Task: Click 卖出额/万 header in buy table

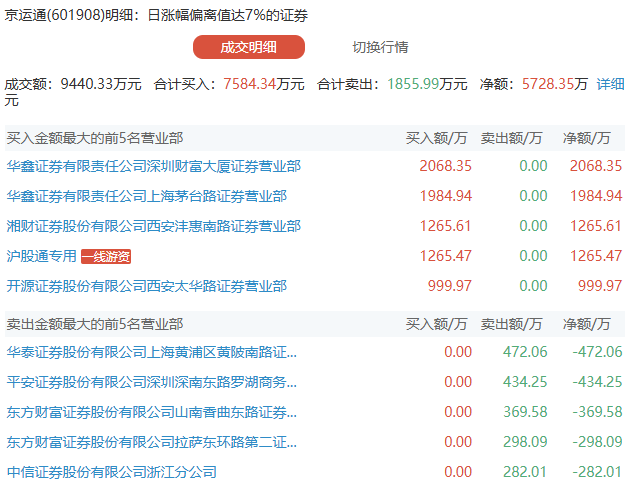Action: 511,138
